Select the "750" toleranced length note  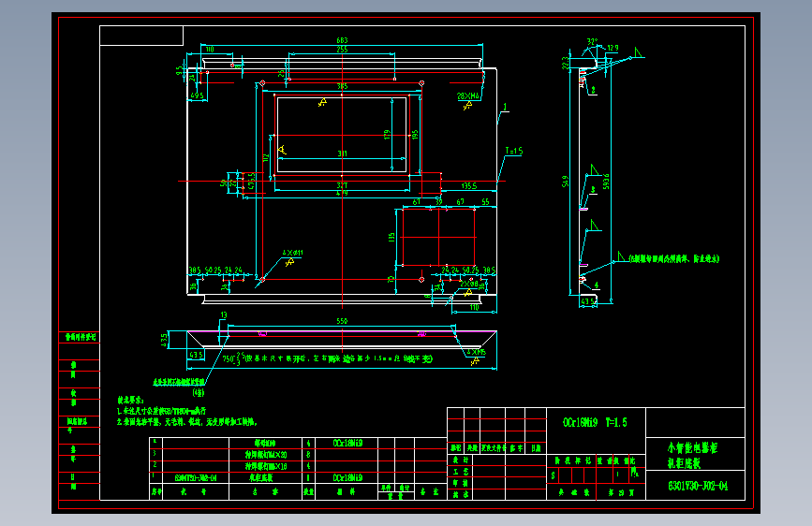click(x=327, y=358)
